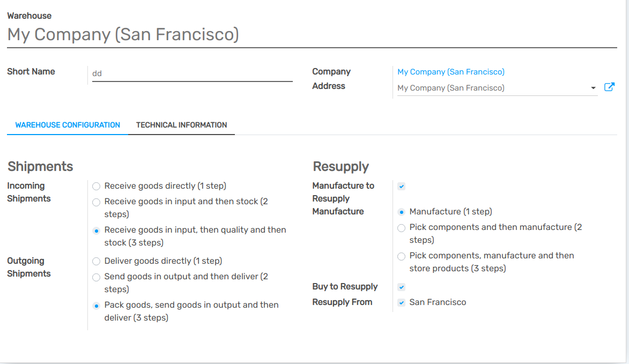Disable Buy to Resupply
The image size is (629, 364).
(401, 287)
